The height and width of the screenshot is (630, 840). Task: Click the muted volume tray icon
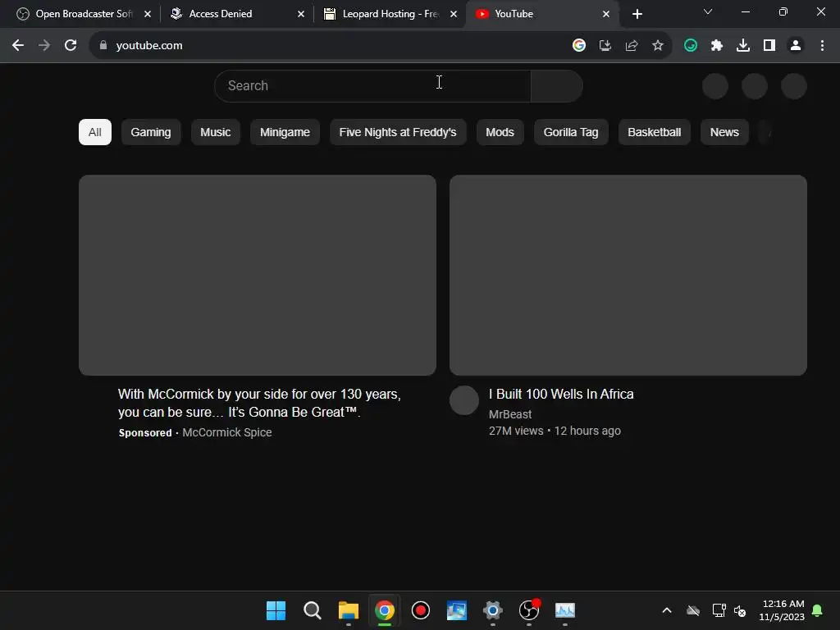(x=741, y=610)
